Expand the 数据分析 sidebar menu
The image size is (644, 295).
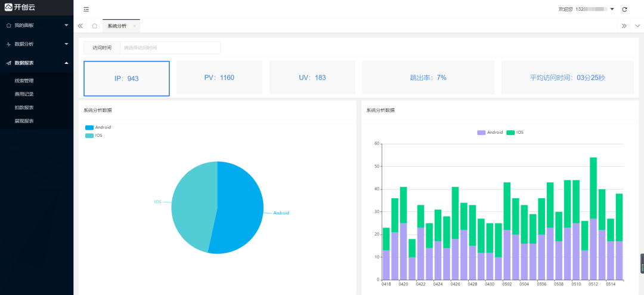click(x=36, y=44)
